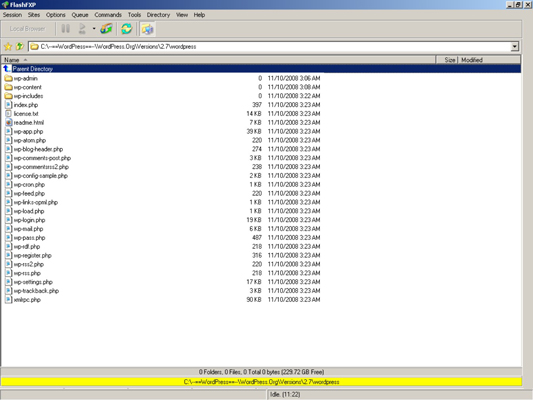
Task: Sort by the Modified column header
Action: 489,60
